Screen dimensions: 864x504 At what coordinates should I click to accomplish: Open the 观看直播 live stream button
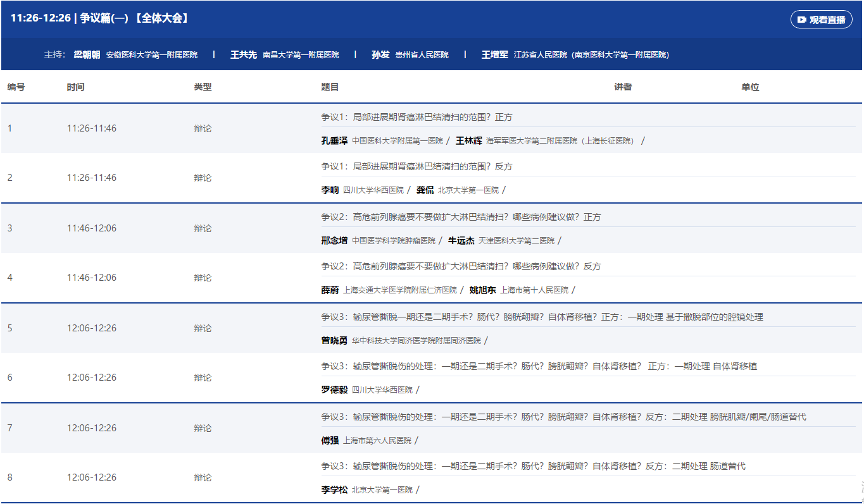point(821,20)
